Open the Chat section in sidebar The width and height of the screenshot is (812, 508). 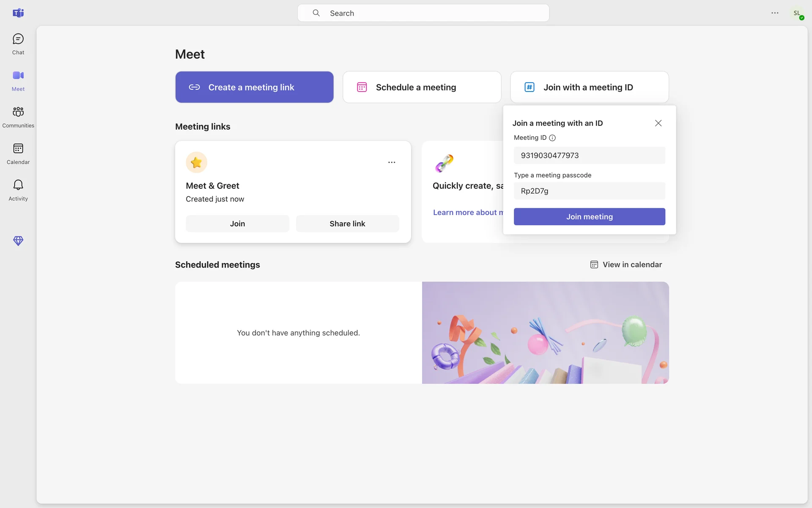point(18,44)
